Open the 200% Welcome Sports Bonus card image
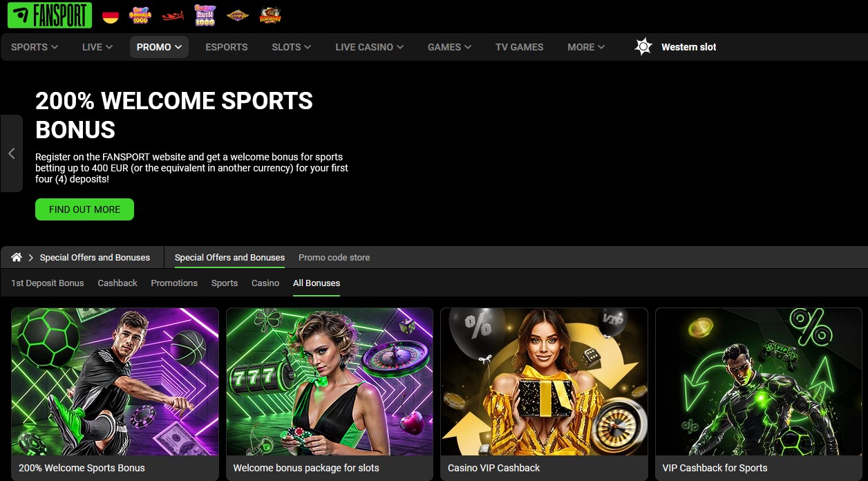Viewport: 868px width, 481px height. point(115,381)
